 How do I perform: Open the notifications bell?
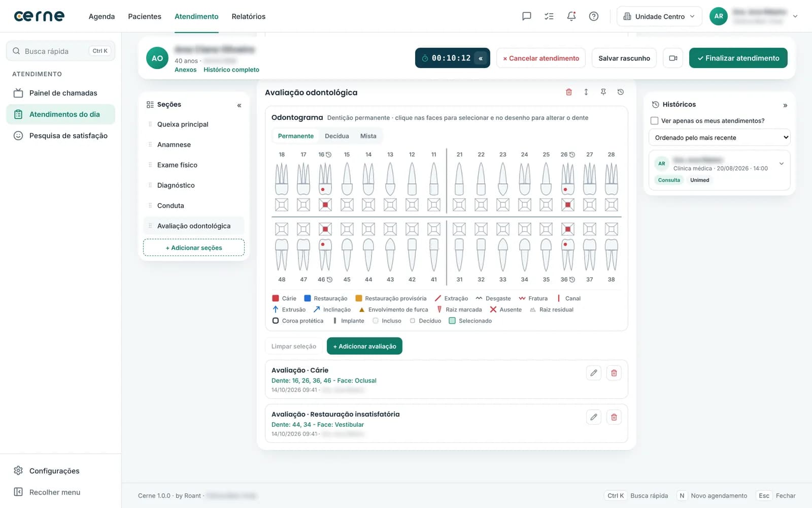571,16
